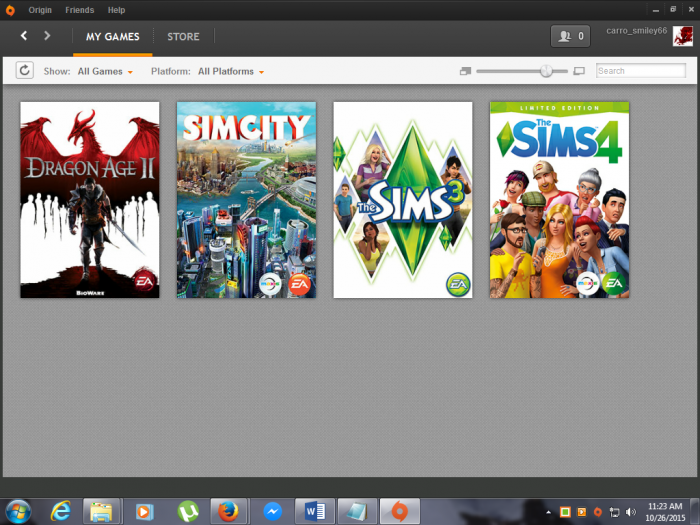Launch Internet Explorer from taskbar

(x=61, y=512)
